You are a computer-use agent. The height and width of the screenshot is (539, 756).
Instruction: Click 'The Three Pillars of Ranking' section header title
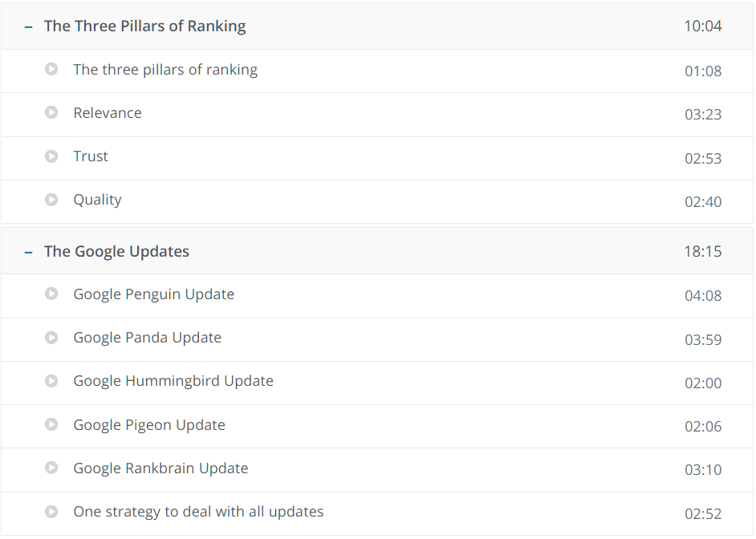pyautogui.click(x=145, y=26)
